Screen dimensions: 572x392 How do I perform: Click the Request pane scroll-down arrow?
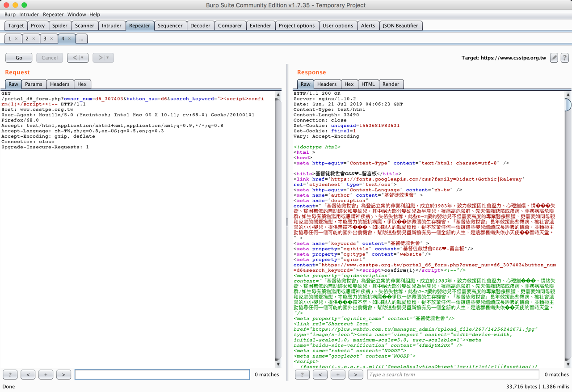pos(278,364)
